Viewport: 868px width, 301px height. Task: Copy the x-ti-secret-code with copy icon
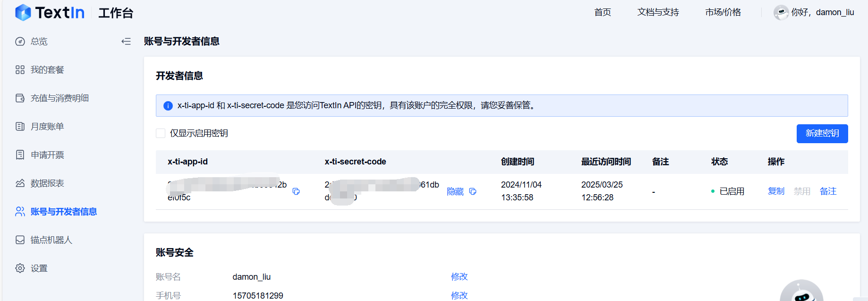[x=473, y=191]
